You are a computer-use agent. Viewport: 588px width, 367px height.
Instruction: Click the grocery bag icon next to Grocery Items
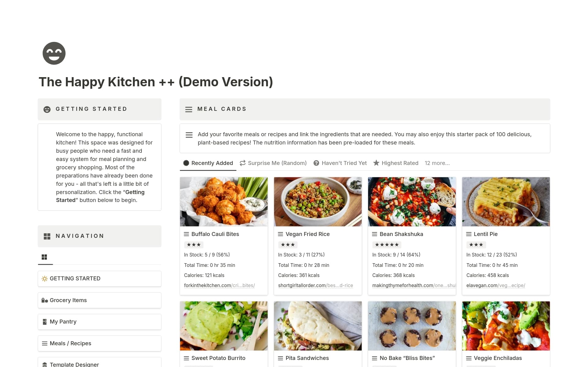coord(44,300)
